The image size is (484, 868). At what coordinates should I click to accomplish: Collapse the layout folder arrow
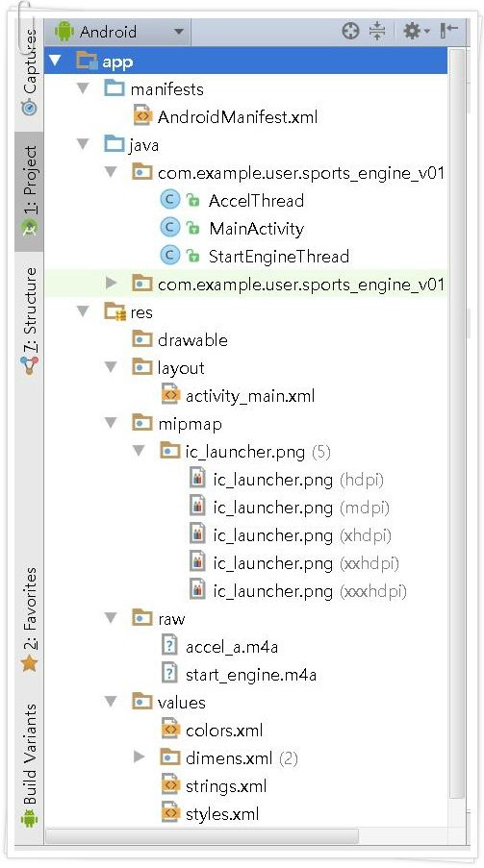click(112, 367)
